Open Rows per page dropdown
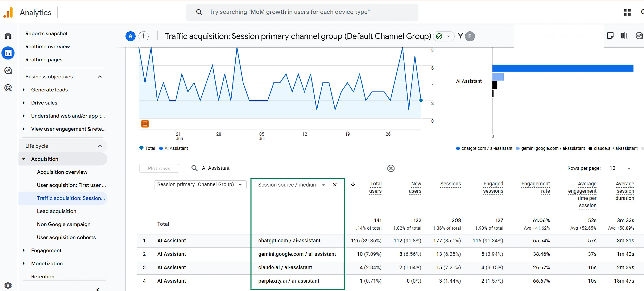This screenshot has width=644, height=291. [620, 168]
